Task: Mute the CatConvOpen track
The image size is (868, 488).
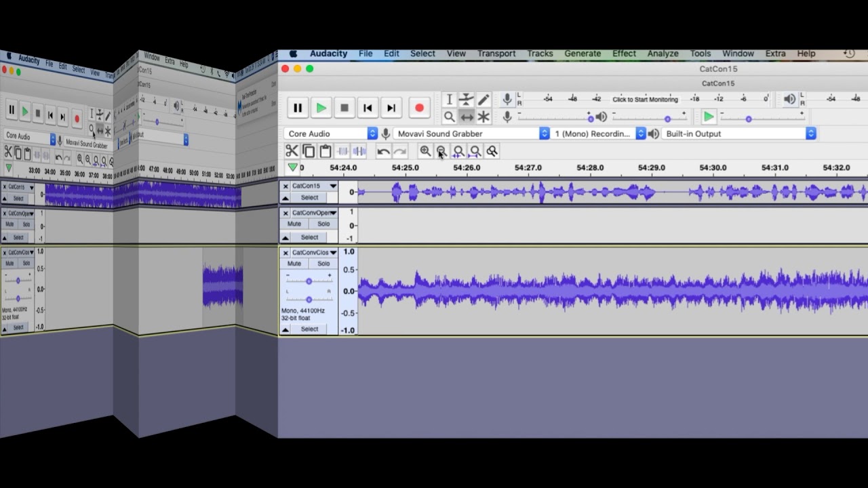Action: (x=294, y=224)
